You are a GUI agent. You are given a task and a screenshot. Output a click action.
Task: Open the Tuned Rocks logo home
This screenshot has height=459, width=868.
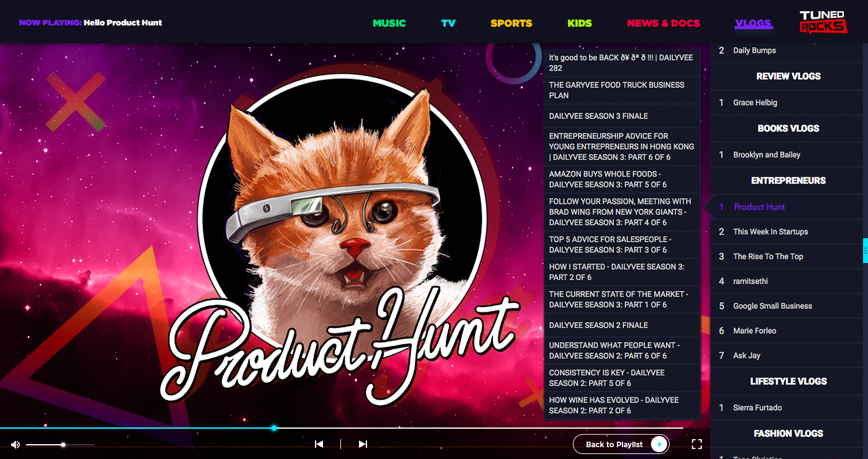[x=823, y=22]
